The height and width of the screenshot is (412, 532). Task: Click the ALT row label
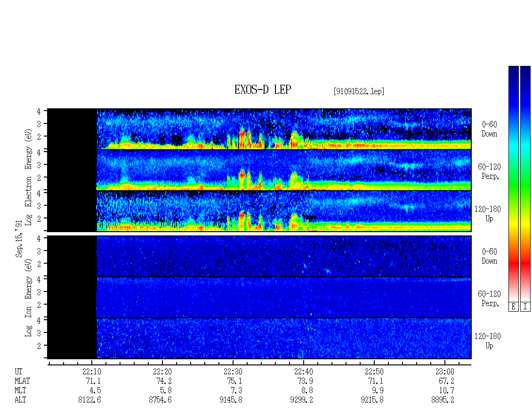coord(20,400)
